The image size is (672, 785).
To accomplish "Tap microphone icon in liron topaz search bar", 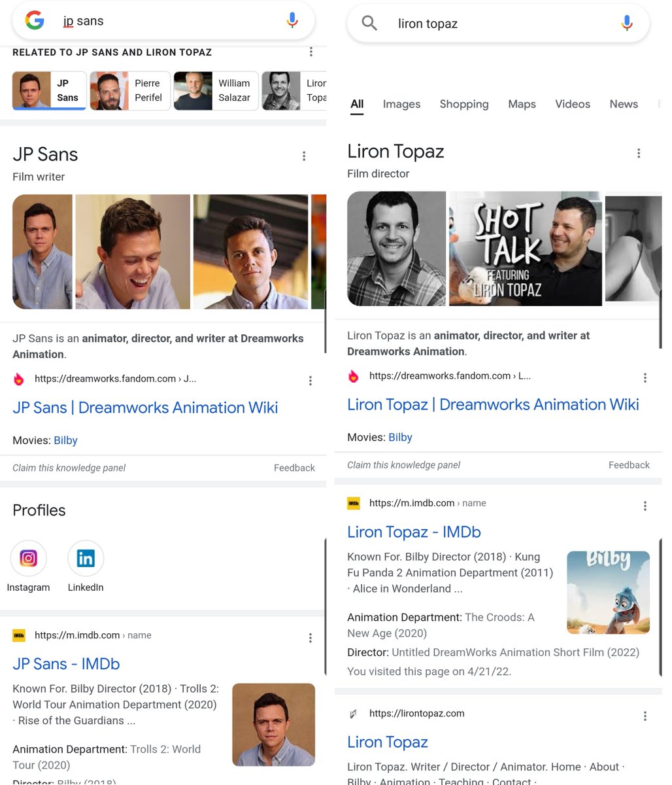I will pos(626,24).
